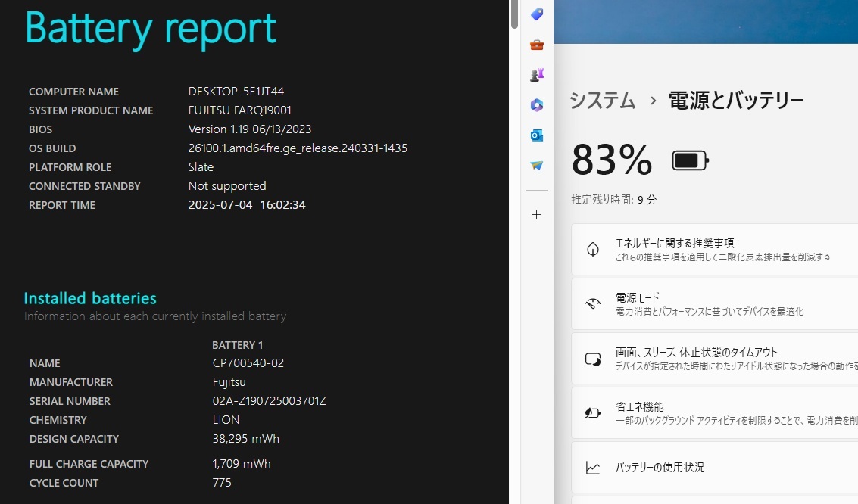Select platform role value Slate

pos(201,167)
